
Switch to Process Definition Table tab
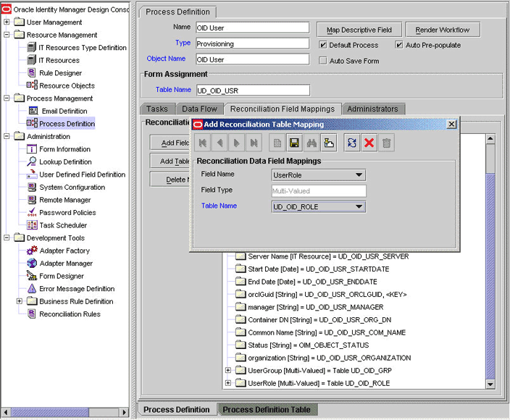tap(267, 410)
